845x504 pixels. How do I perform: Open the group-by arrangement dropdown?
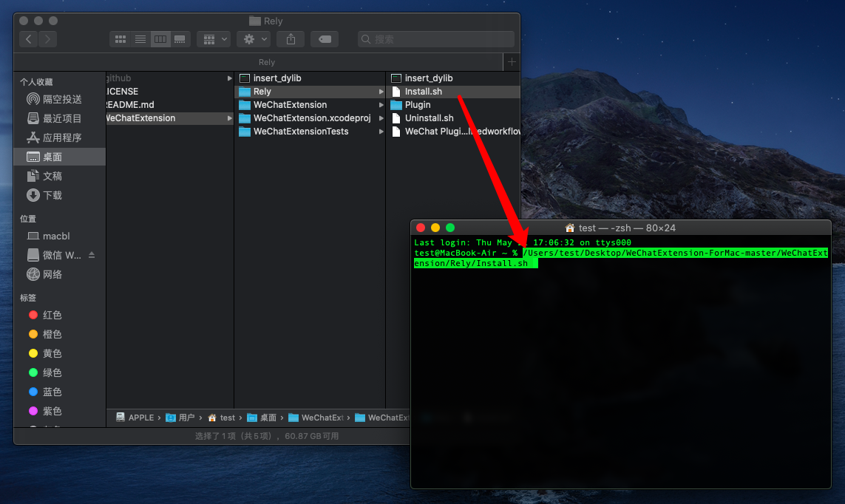[214, 38]
